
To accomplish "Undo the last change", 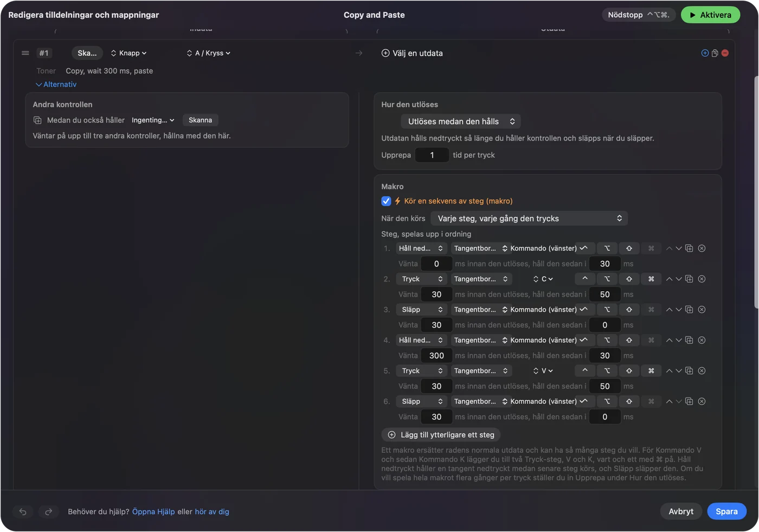I will point(23,511).
